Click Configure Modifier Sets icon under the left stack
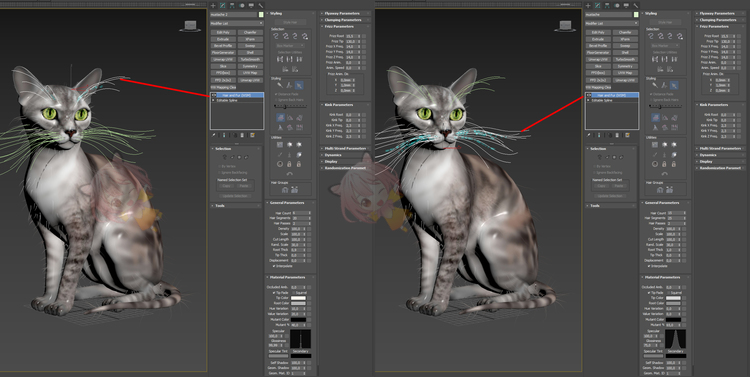750x377 pixels. point(252,135)
